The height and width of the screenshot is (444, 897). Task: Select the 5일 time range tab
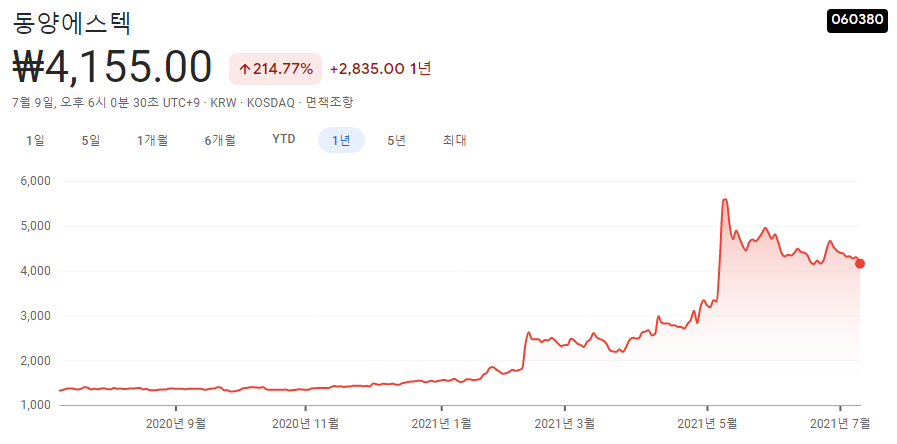point(91,140)
